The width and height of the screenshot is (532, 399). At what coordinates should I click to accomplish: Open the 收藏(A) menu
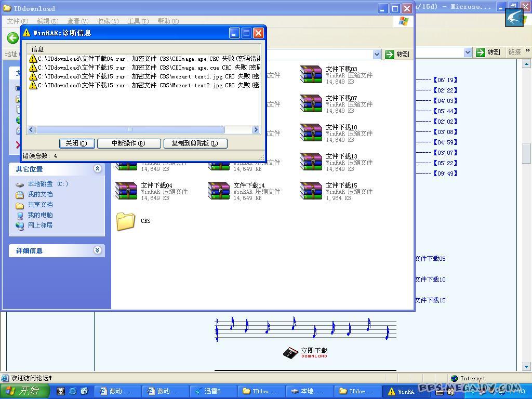[108, 21]
